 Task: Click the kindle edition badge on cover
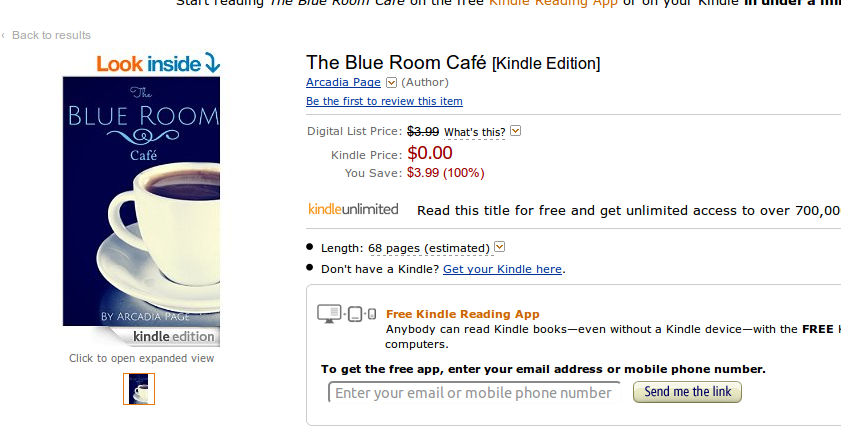pyautogui.click(x=172, y=336)
